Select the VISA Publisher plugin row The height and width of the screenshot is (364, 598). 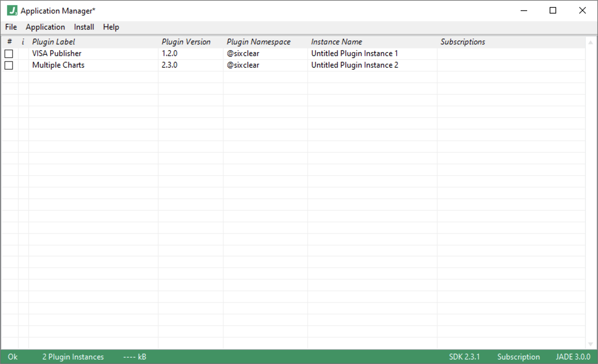pos(57,53)
